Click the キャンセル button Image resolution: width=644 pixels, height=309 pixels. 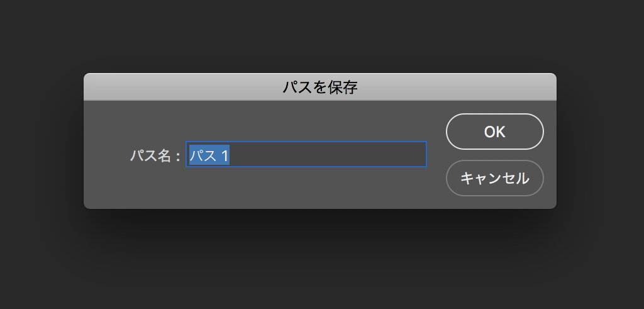coord(494,178)
